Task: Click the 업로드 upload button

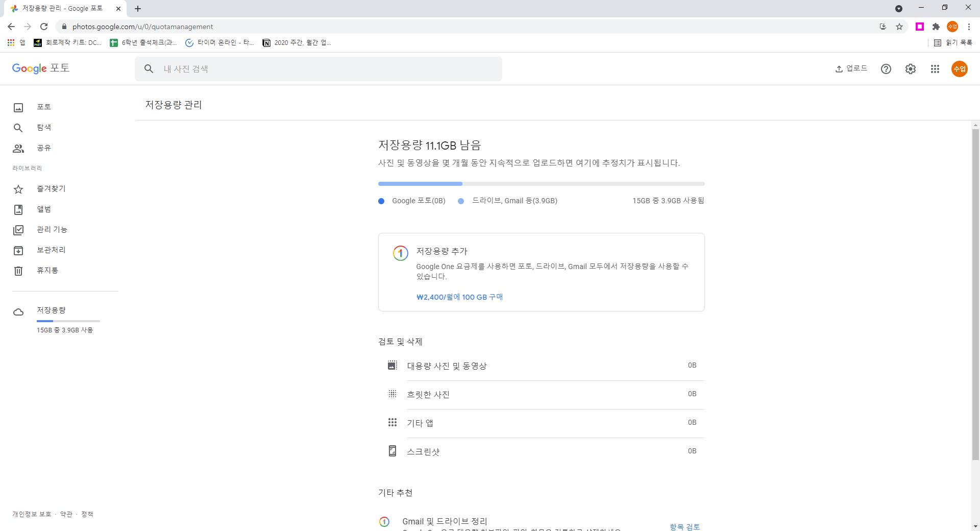Action: coord(851,68)
